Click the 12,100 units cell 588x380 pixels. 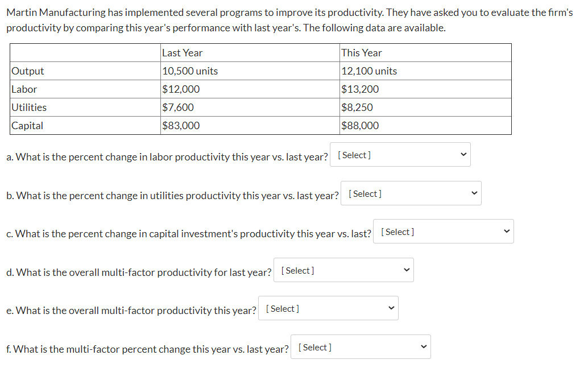point(369,71)
